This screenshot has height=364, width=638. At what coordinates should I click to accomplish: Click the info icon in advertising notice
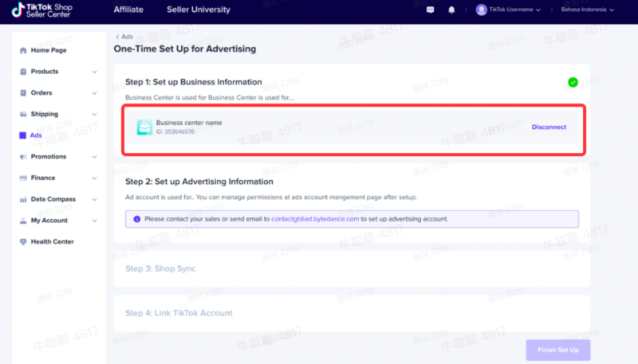(136, 218)
